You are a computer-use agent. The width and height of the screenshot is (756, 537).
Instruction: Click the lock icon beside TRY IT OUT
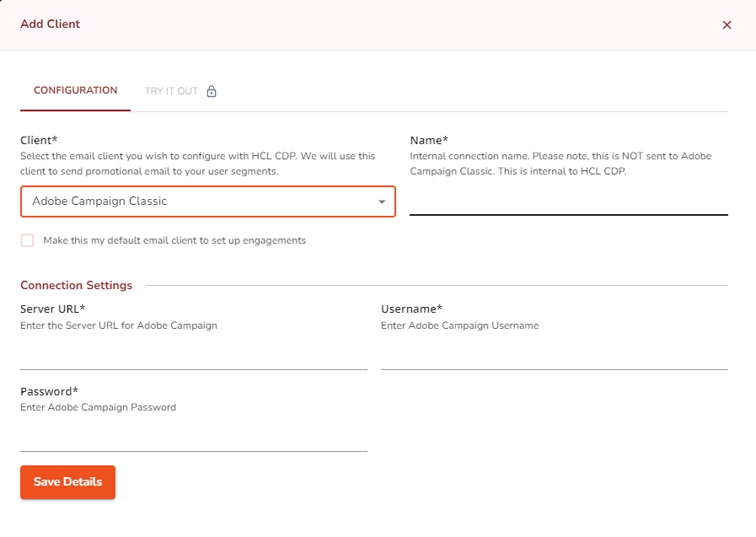[x=212, y=91]
